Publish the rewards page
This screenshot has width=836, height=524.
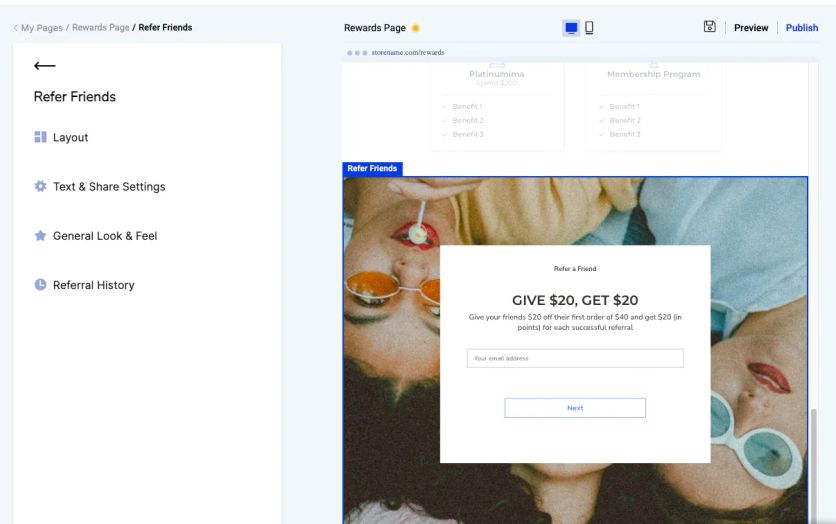pyautogui.click(x=801, y=28)
